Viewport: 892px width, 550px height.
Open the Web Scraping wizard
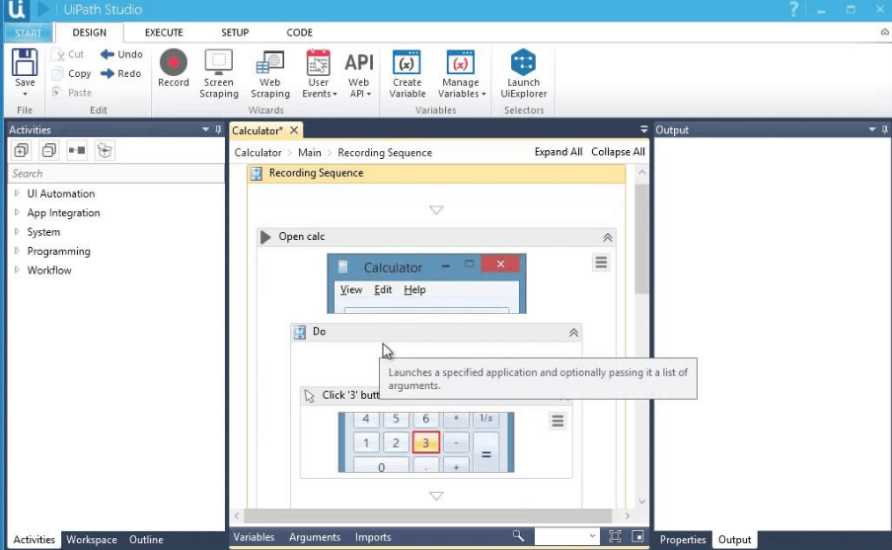(x=270, y=73)
